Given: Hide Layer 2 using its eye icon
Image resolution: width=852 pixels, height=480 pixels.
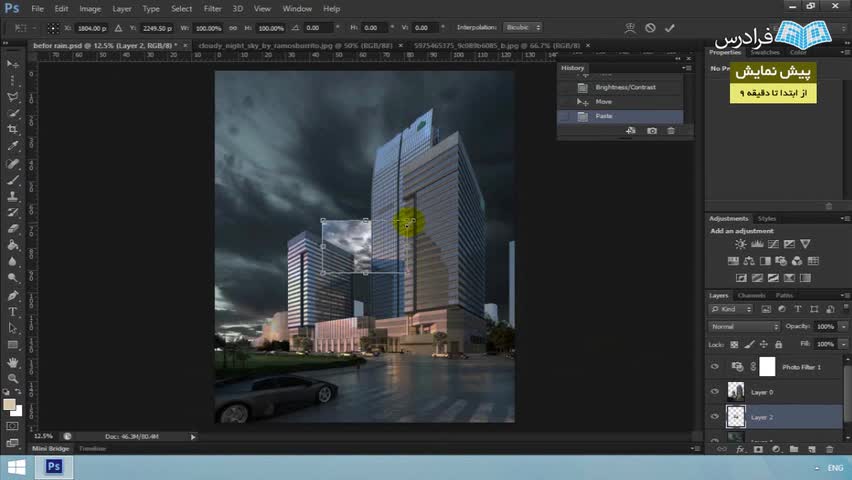Looking at the screenshot, I should click(x=714, y=417).
